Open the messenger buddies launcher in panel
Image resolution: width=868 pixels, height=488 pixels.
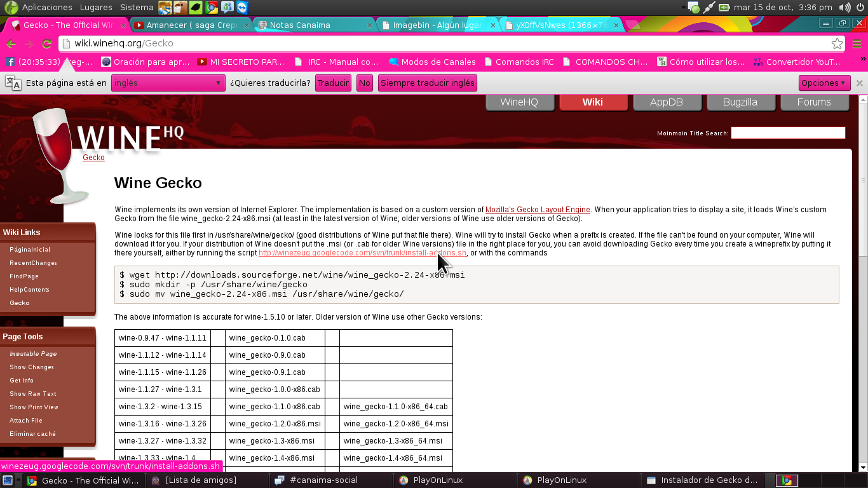coord(227,8)
